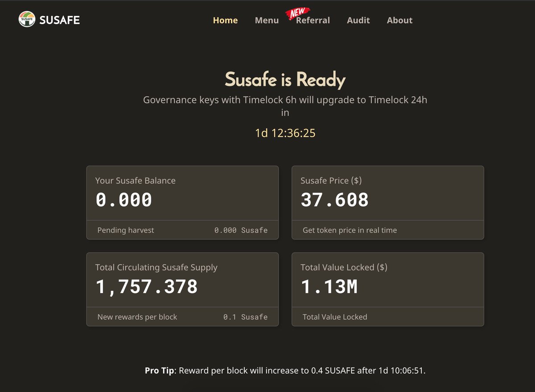Open the Audit page

point(358,20)
